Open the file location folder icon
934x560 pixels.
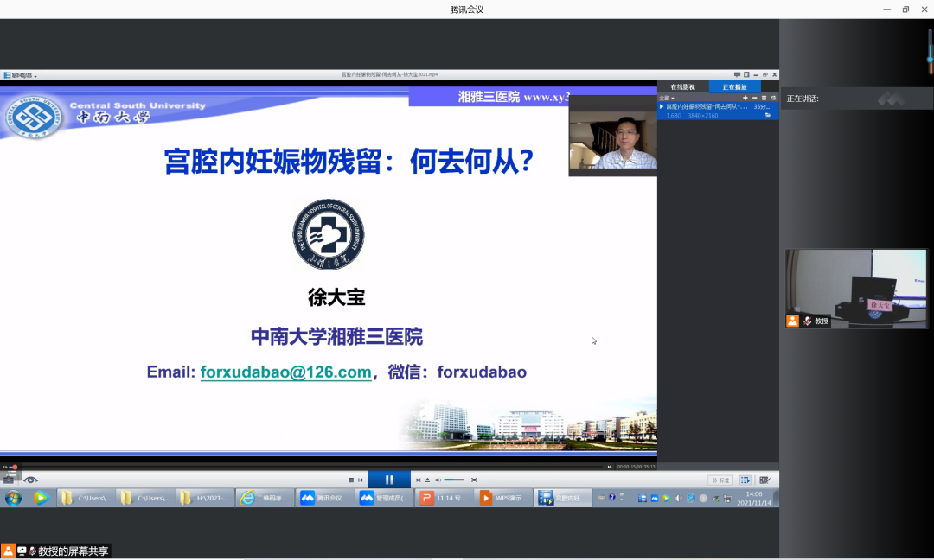coord(768,116)
